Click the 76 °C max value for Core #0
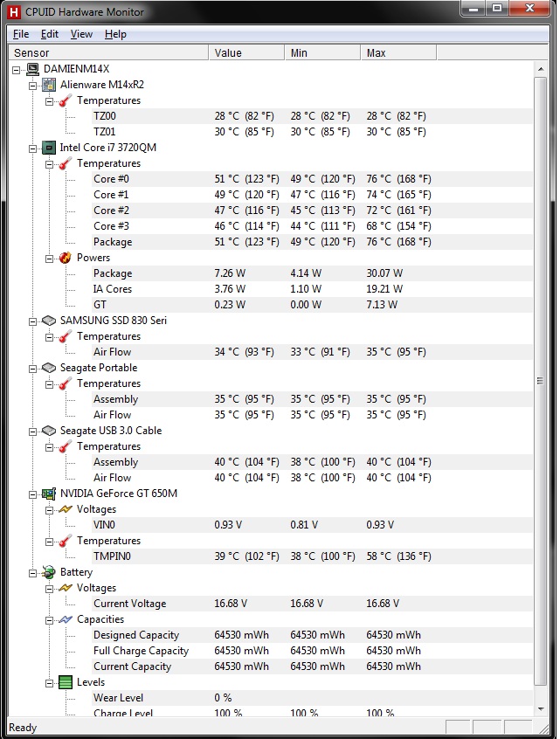Image resolution: width=560 pixels, height=739 pixels. (398, 179)
